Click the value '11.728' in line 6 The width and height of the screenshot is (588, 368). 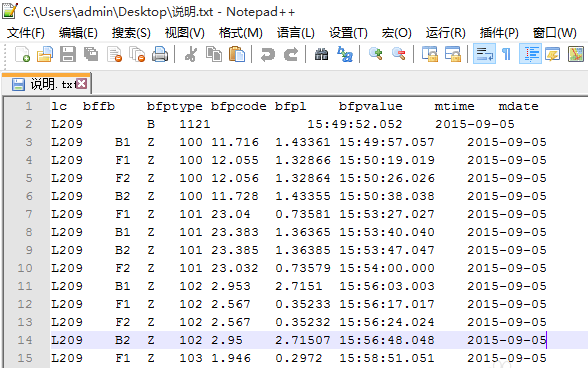point(235,196)
